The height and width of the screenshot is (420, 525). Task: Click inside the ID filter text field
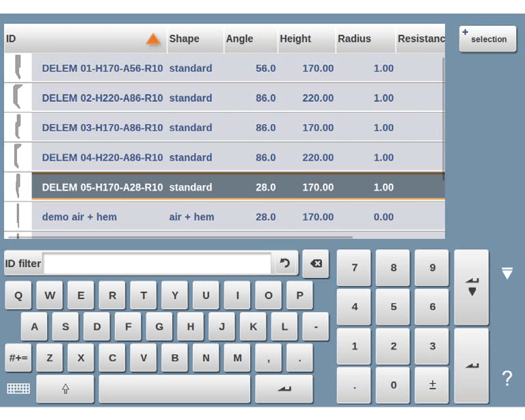click(x=157, y=264)
